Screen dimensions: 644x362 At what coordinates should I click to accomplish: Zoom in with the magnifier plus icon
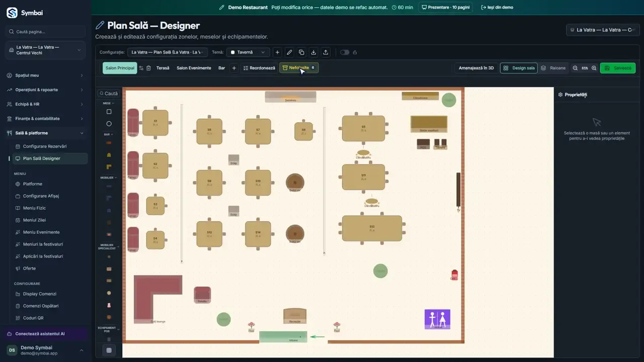coord(594,68)
